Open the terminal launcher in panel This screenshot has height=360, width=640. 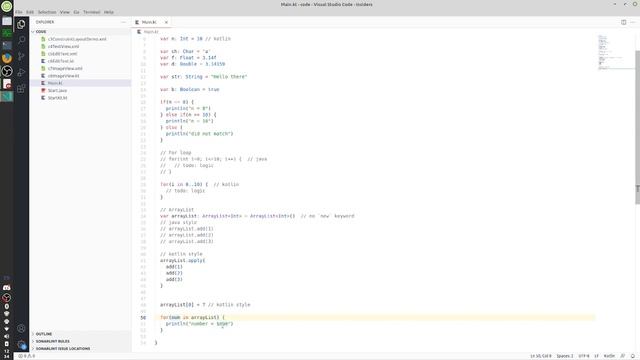7,45
